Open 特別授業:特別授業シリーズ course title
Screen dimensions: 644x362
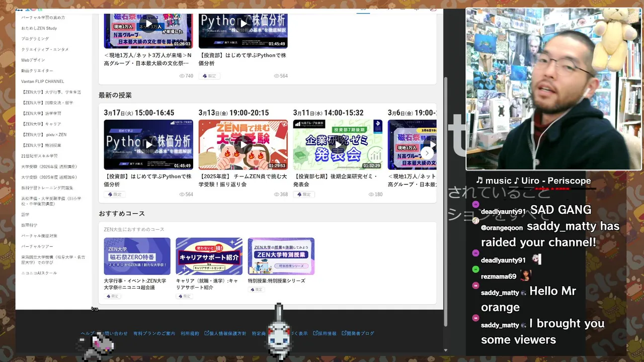point(277,281)
